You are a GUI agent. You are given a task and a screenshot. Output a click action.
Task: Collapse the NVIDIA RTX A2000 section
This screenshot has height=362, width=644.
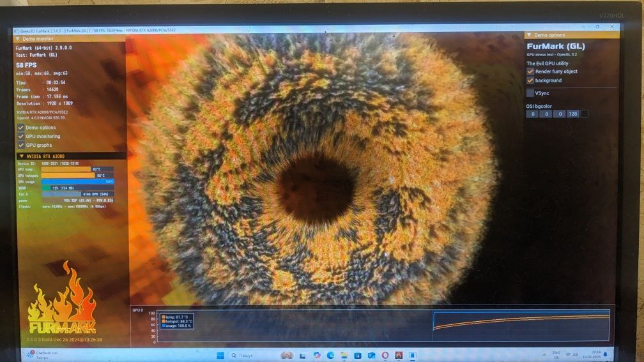point(22,156)
